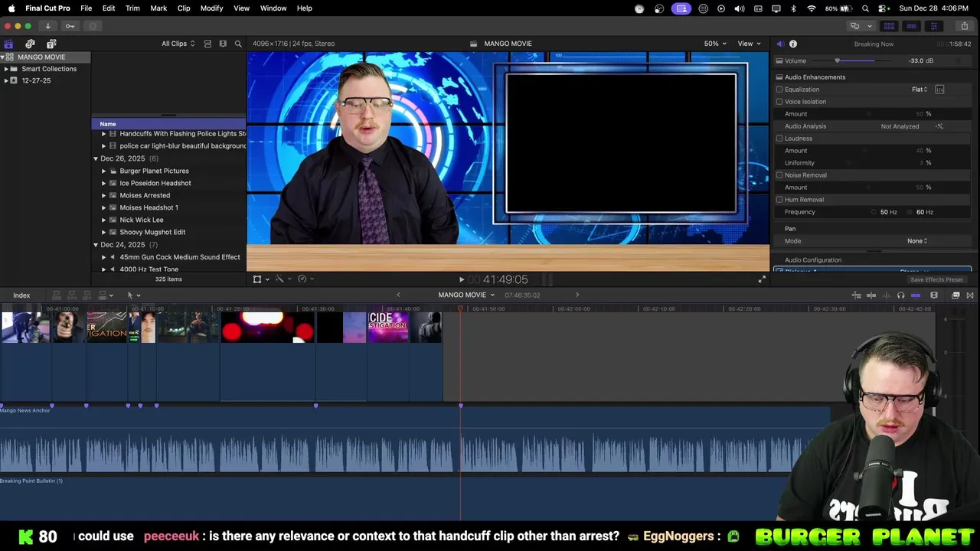The image size is (980, 551).
Task: Open the Titles and Generators sidebar
Action: [x=51, y=44]
